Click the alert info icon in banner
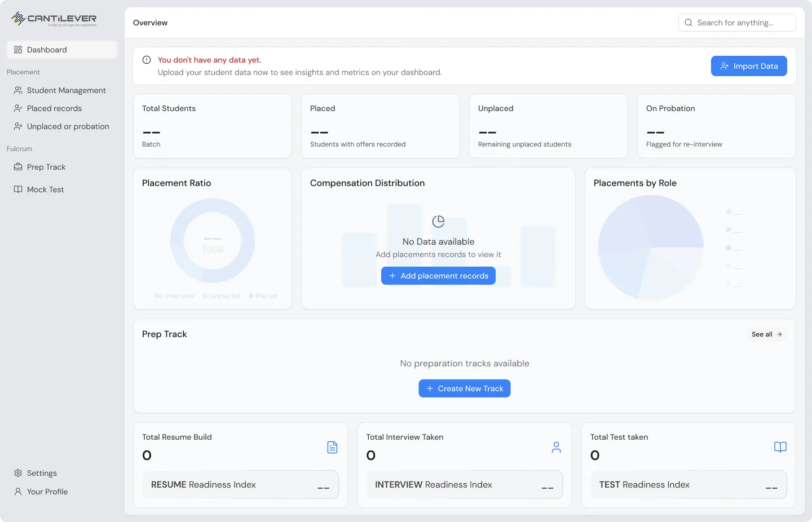The height and width of the screenshot is (522, 812). (x=147, y=60)
